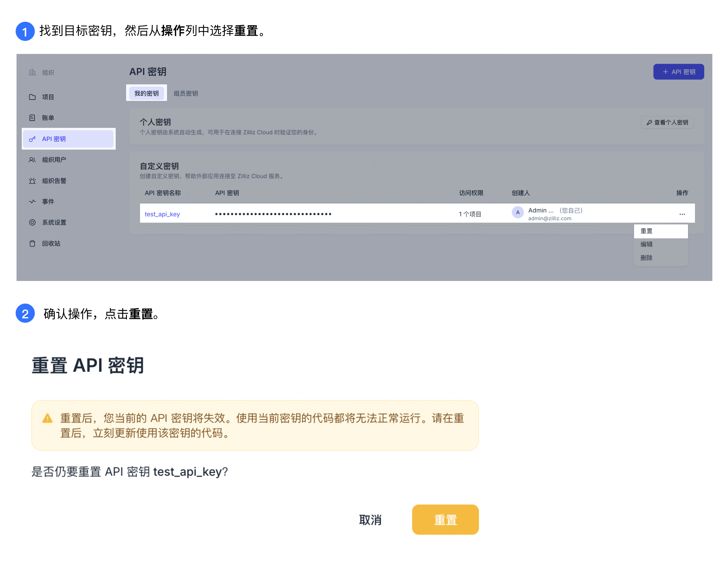Click the 访问权限 column header
This screenshot has width=728, height=568.
[471, 193]
